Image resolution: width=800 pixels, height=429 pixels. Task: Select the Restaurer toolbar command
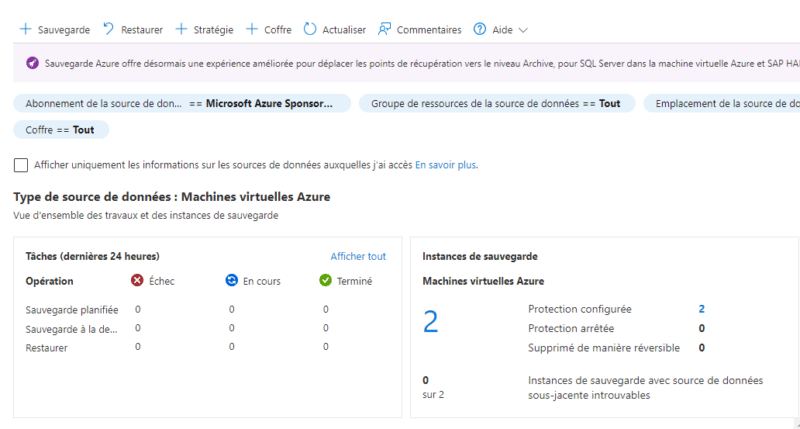pos(133,30)
